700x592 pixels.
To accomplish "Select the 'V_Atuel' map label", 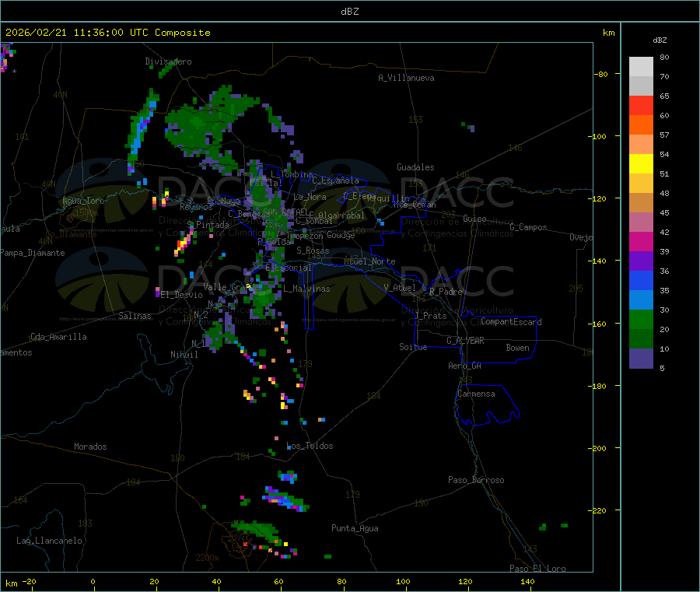I will point(400,288).
